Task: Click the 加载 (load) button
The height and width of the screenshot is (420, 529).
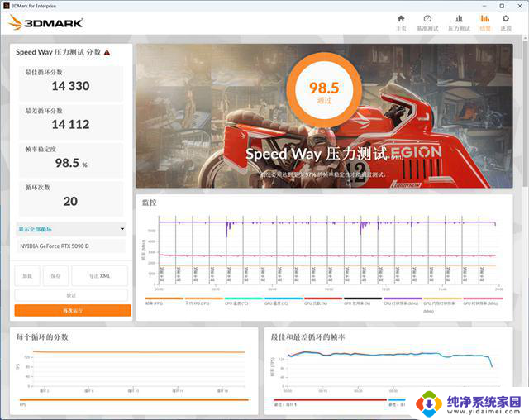Action: (27, 276)
